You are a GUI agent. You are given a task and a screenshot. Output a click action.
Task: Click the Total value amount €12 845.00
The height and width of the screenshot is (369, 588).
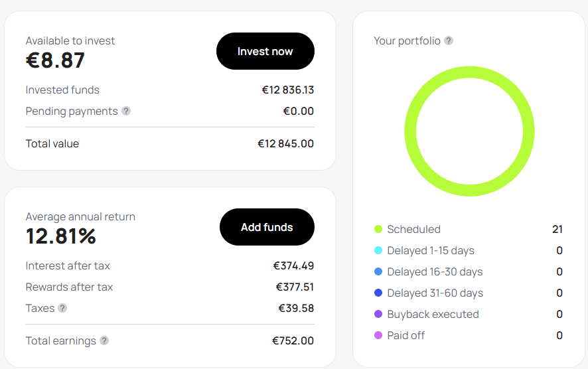coord(286,143)
